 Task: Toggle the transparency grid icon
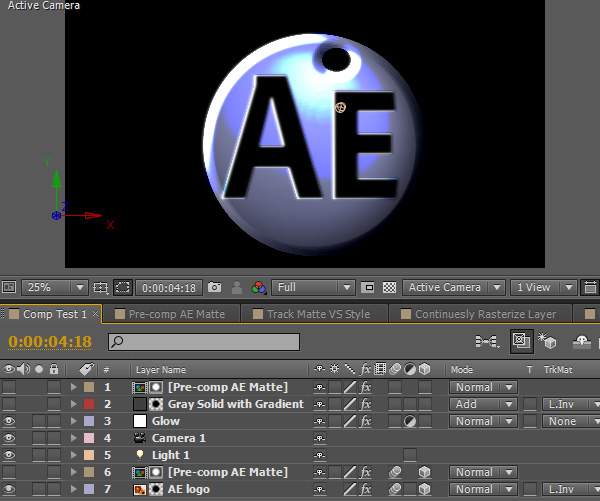click(x=388, y=288)
